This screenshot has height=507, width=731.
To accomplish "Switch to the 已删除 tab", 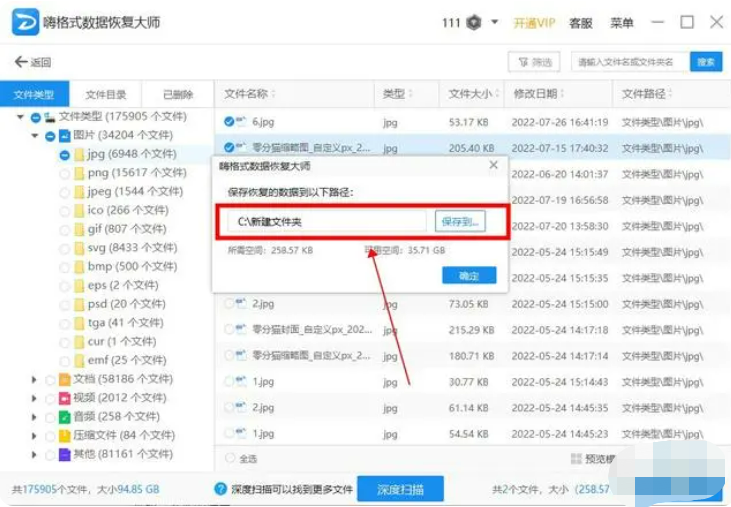I will click(x=178, y=94).
